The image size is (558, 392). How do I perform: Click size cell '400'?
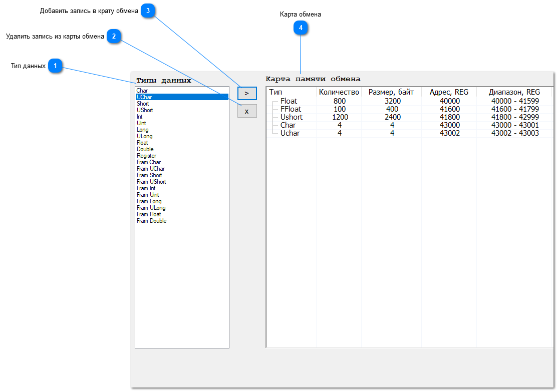coord(392,109)
